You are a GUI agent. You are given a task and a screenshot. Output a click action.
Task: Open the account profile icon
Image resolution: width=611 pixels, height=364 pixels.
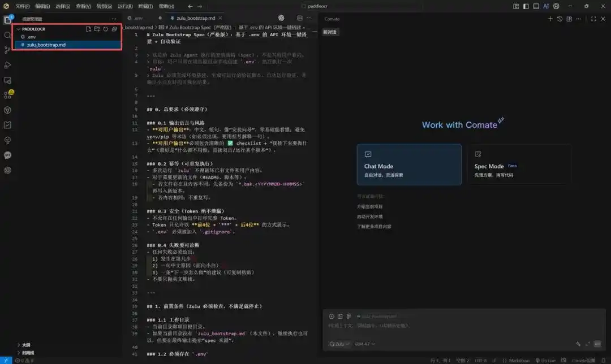(556, 6)
